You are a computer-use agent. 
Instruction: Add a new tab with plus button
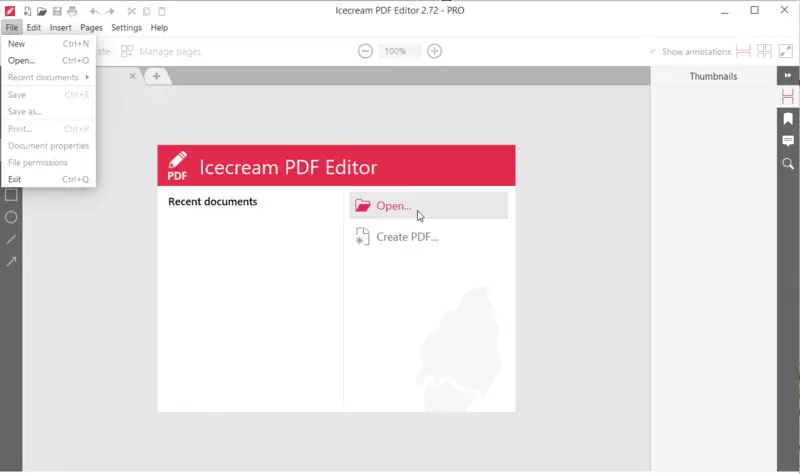point(157,76)
